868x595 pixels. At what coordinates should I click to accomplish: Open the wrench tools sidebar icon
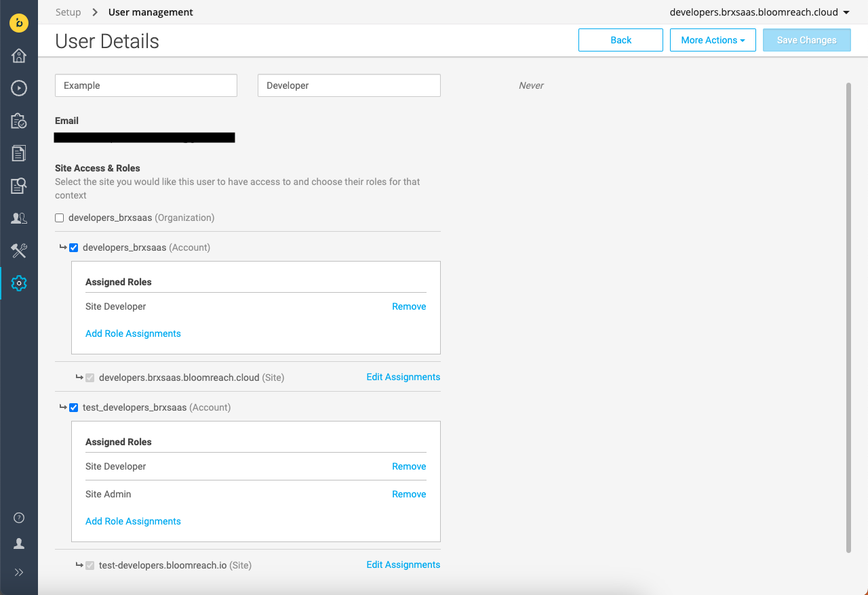(19, 251)
